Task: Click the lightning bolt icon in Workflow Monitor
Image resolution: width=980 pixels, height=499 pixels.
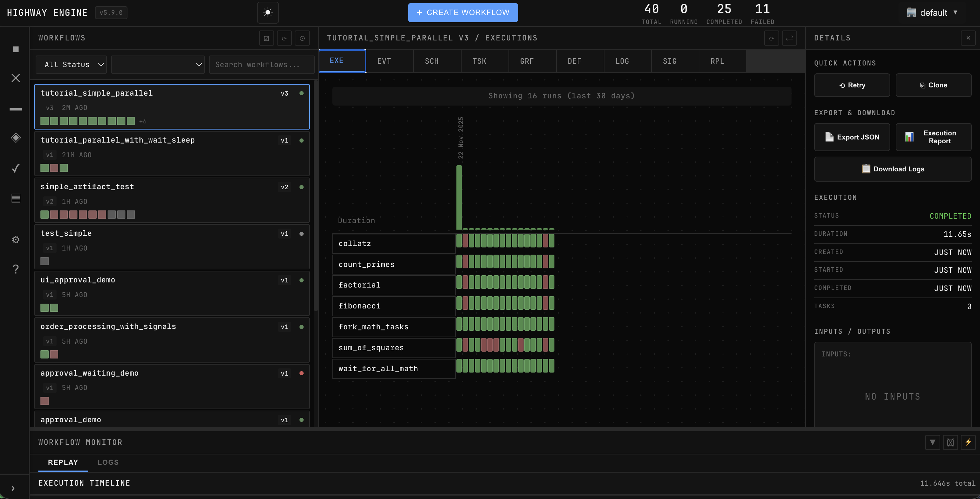Action: (968, 442)
